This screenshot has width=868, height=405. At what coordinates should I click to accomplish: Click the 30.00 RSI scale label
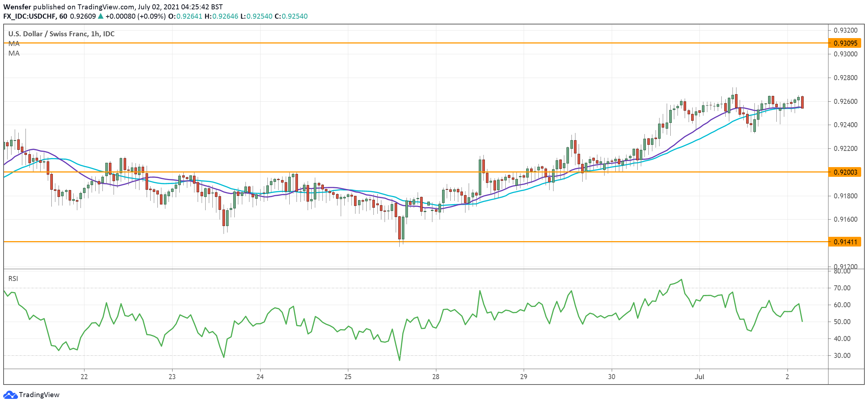pos(842,355)
